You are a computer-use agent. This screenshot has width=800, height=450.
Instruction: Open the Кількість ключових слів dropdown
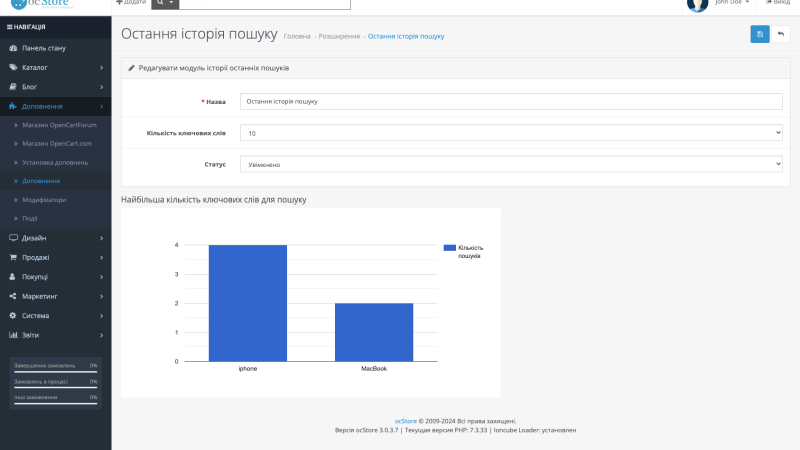pos(511,133)
